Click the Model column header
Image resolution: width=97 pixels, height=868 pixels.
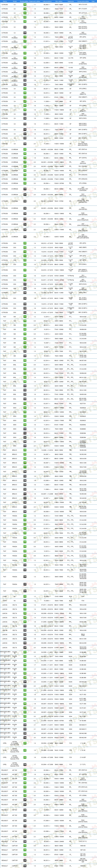[x=15, y=1]
